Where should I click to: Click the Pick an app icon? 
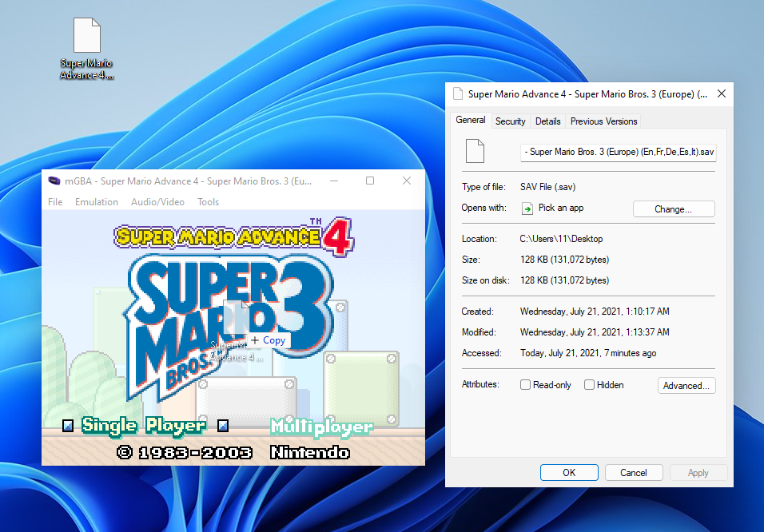(x=527, y=208)
